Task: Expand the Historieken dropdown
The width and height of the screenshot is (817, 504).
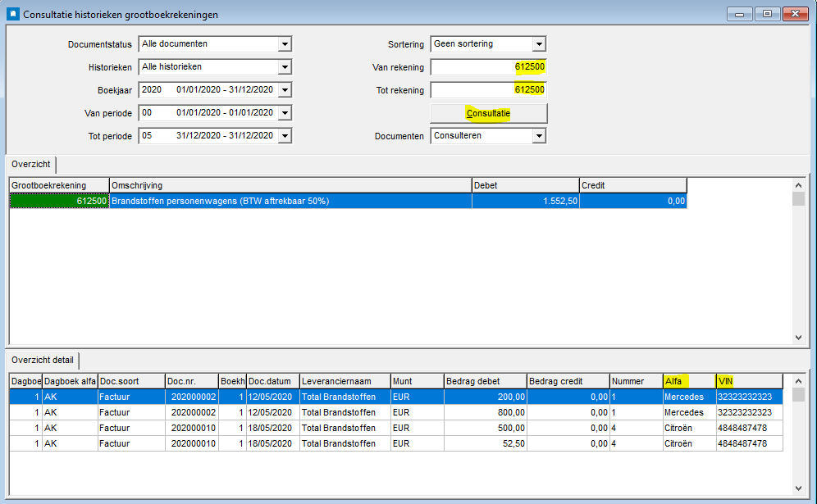Action: pyautogui.click(x=285, y=67)
